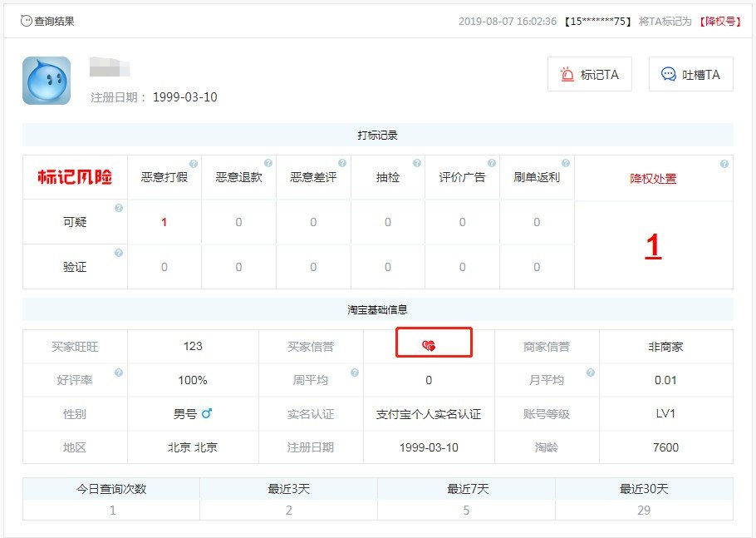Click the help icon beside 评价广告
The height and width of the screenshot is (538, 756).
[x=491, y=164]
